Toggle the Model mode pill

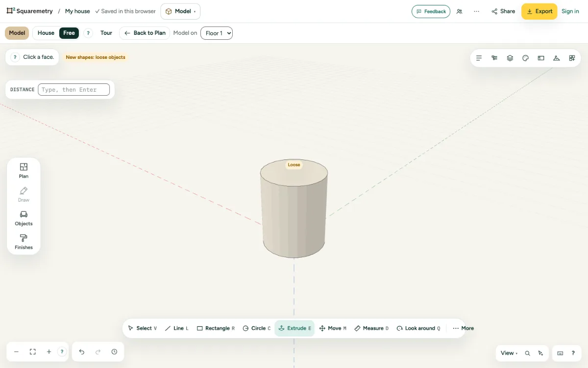[x=17, y=33]
